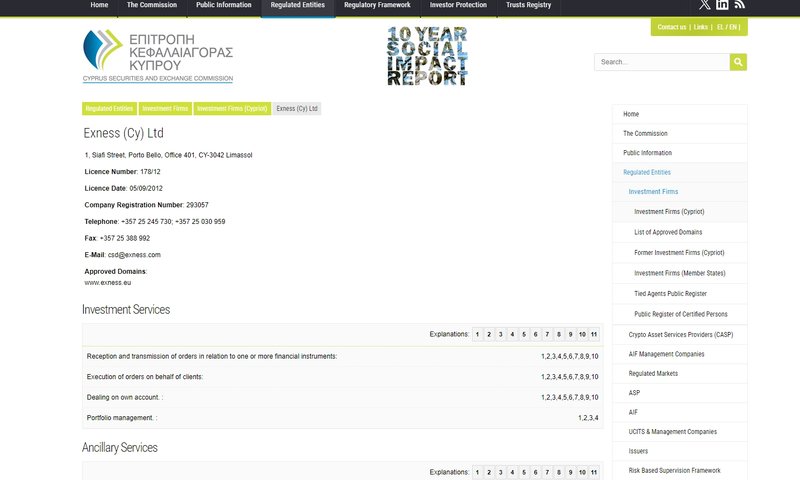Open Crypto Asset Services Providers (CASP) sidebar item
This screenshot has height=480, width=800.
(680, 334)
